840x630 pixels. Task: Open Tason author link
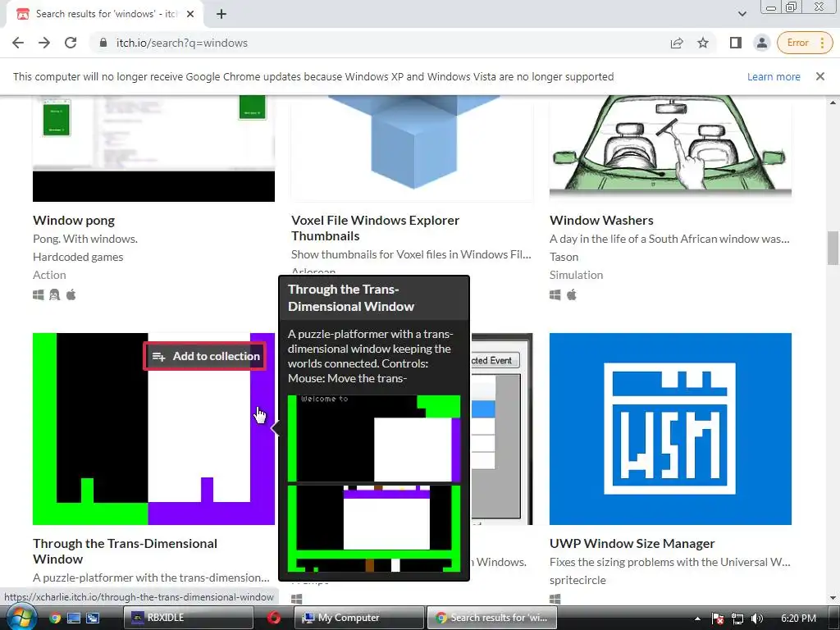(564, 257)
